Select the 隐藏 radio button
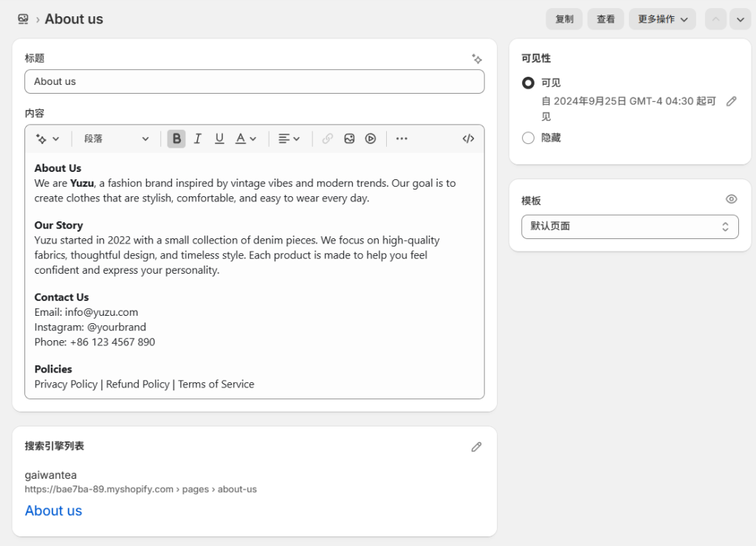This screenshot has height=546, width=756. 528,137
